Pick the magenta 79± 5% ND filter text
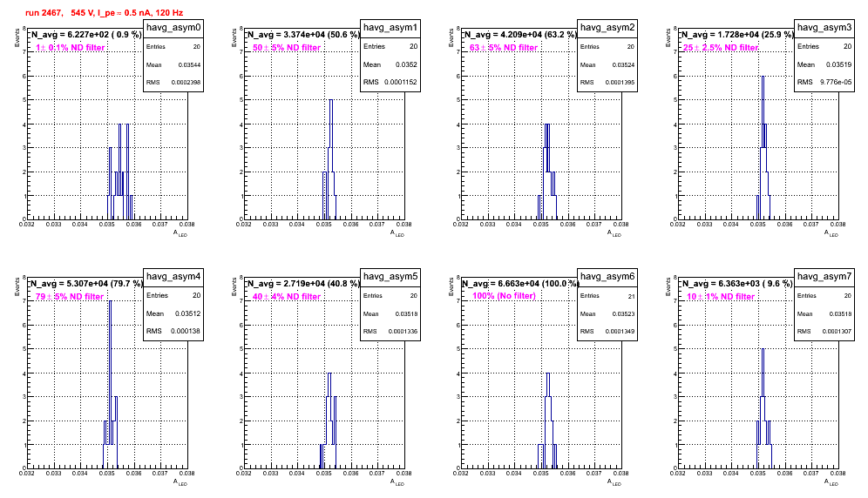Image resolution: width=868 pixels, height=498 pixels. pos(70,297)
